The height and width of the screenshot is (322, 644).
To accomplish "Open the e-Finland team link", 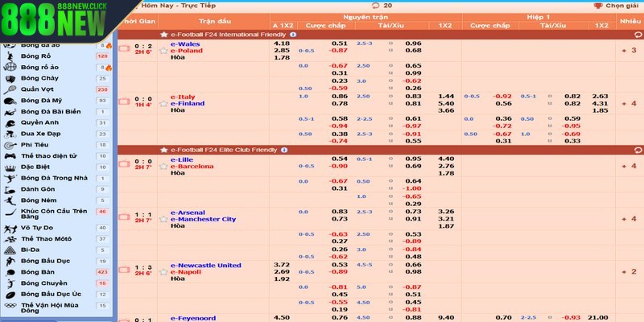I will 188,104.
